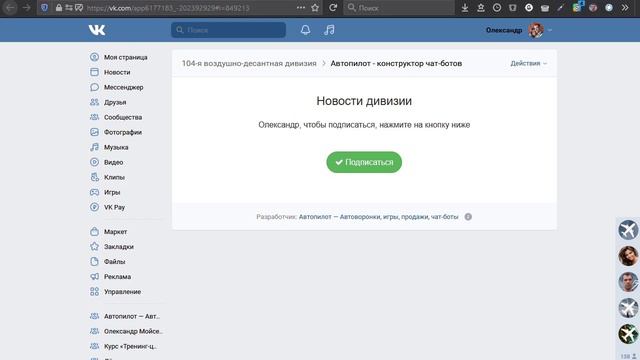Click the shield tracking protection icon
This screenshot has width=640, height=360.
click(x=44, y=7)
